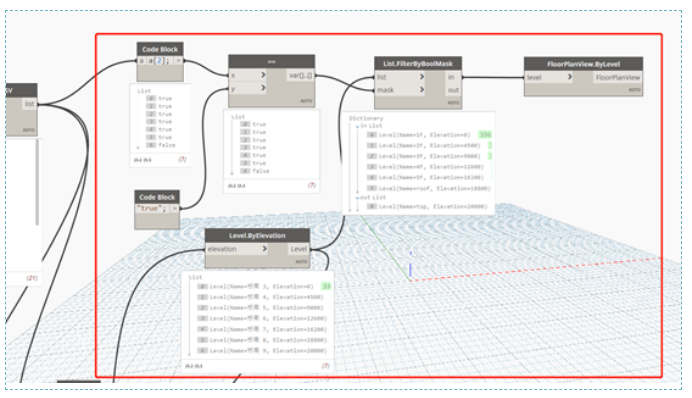Screen dimensions: 692x398
Task: Collapse the 'in List' dictionary entry
Action: tap(357, 126)
